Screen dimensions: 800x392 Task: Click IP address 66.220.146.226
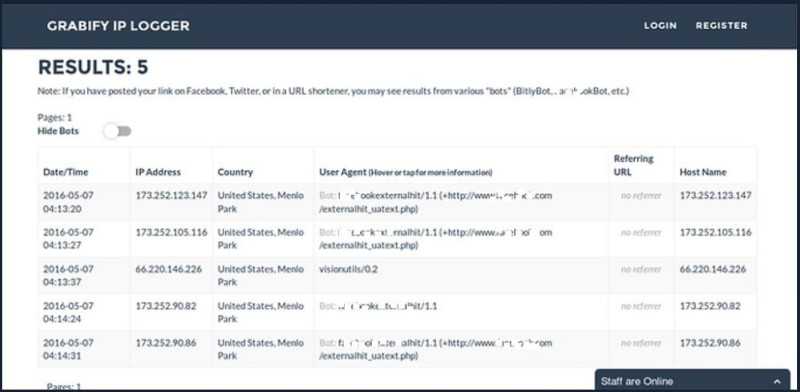(168, 269)
